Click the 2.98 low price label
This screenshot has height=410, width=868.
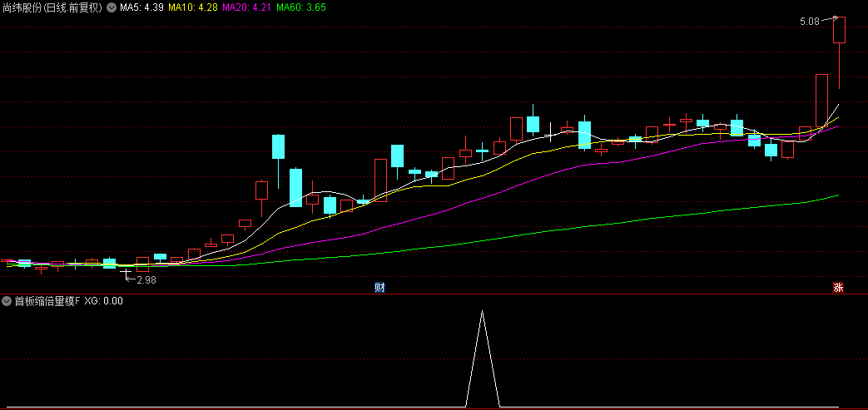(x=146, y=280)
